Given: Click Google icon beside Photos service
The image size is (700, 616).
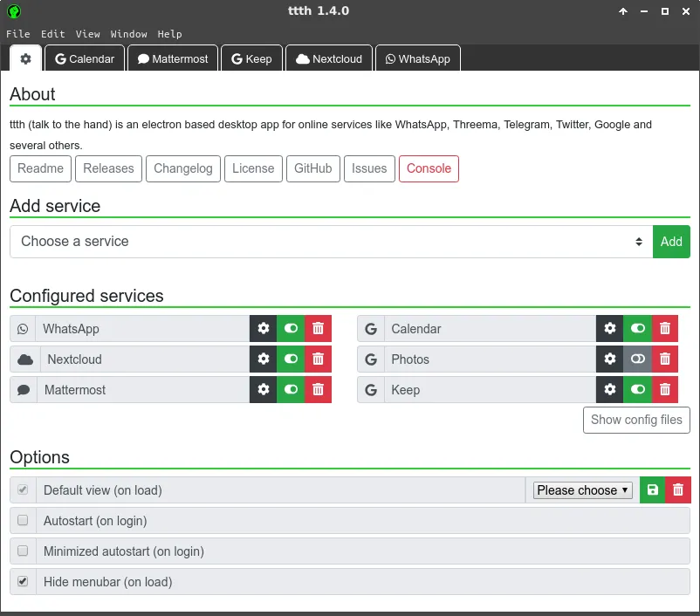Looking at the screenshot, I should click(371, 359).
